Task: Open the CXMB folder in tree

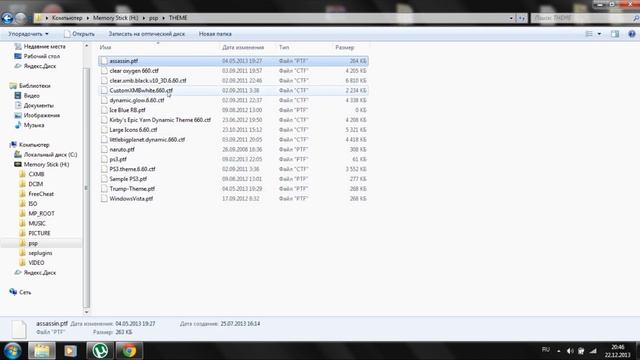Action: [32, 174]
